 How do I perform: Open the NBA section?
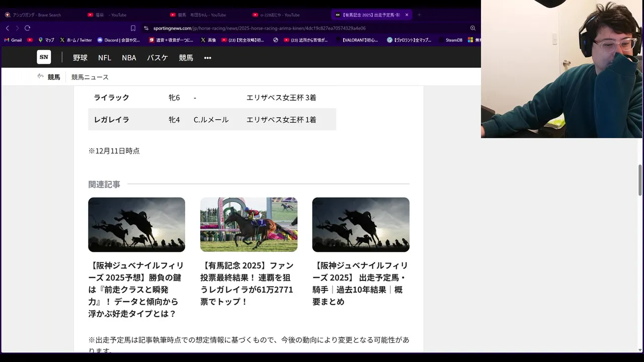(x=129, y=58)
